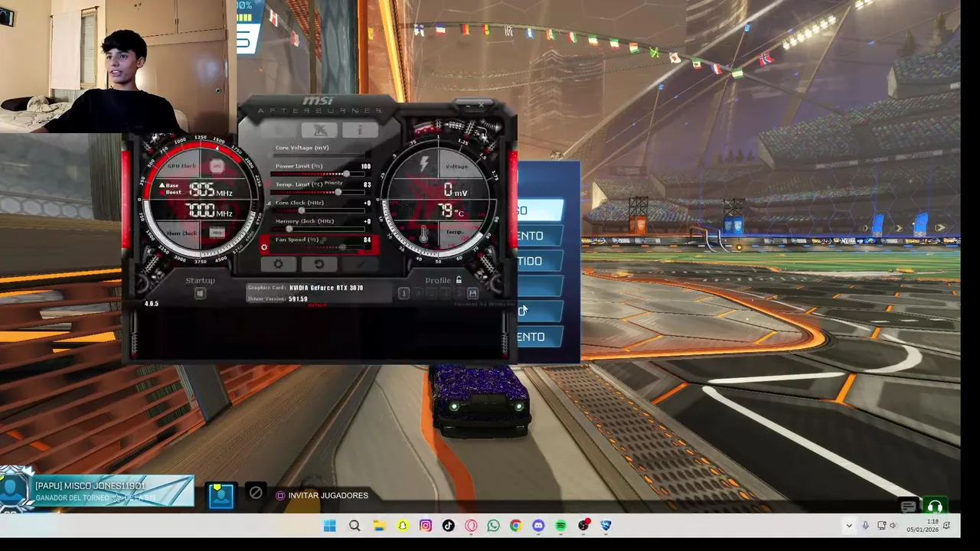This screenshot has height=551, width=980.
Task: Click the reset to defaults button
Action: point(319,264)
